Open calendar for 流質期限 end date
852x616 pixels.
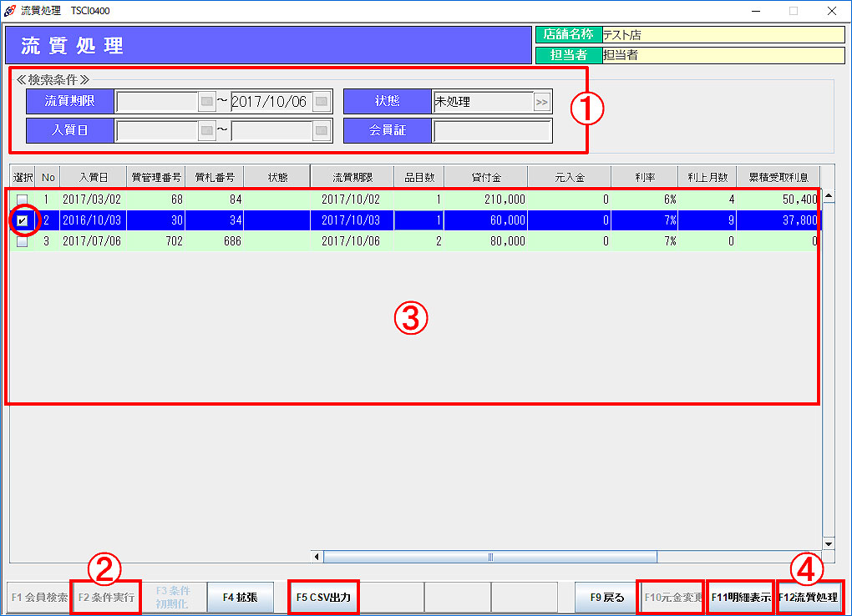coord(321,102)
